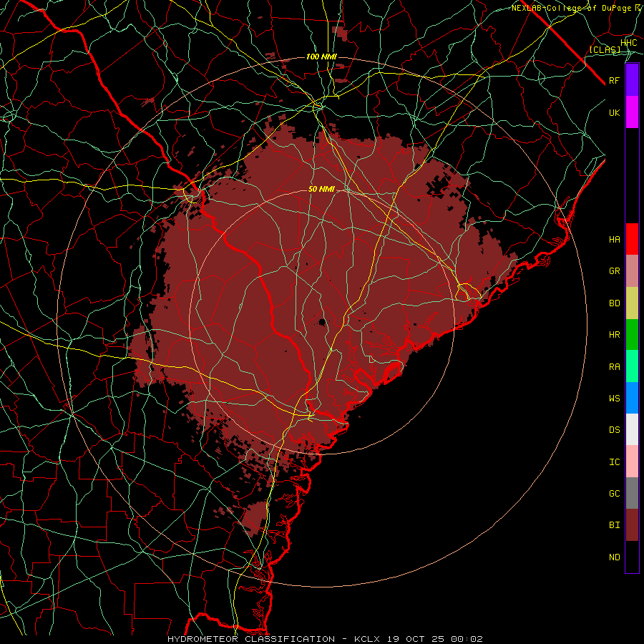Click the HYDROMETEOR CLASSIFICATION title text
644x644 pixels.
coord(251,639)
